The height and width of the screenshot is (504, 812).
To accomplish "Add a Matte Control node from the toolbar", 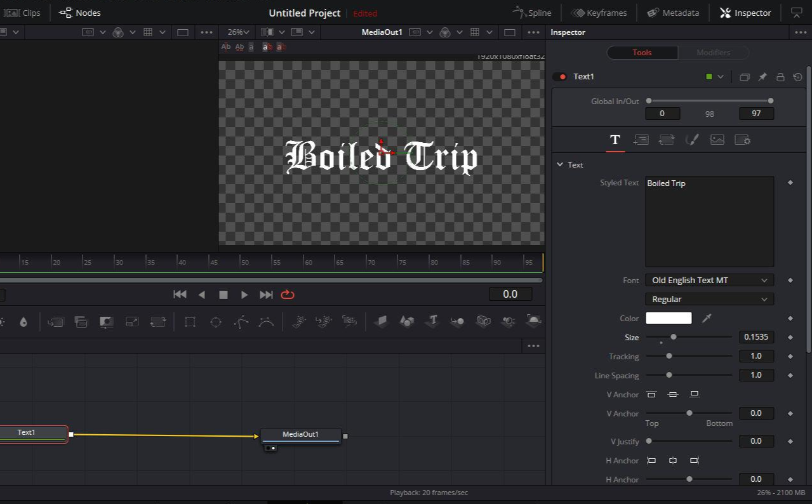I will (106, 322).
